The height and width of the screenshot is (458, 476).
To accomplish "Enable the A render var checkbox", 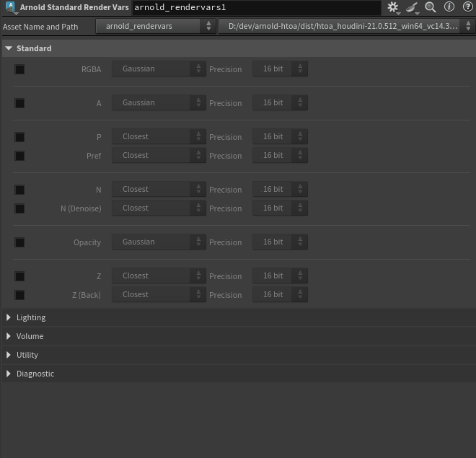I will click(19, 103).
